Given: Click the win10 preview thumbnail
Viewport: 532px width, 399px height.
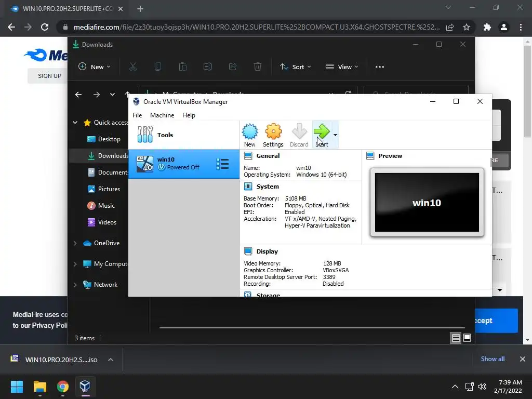Looking at the screenshot, I should pos(427,202).
